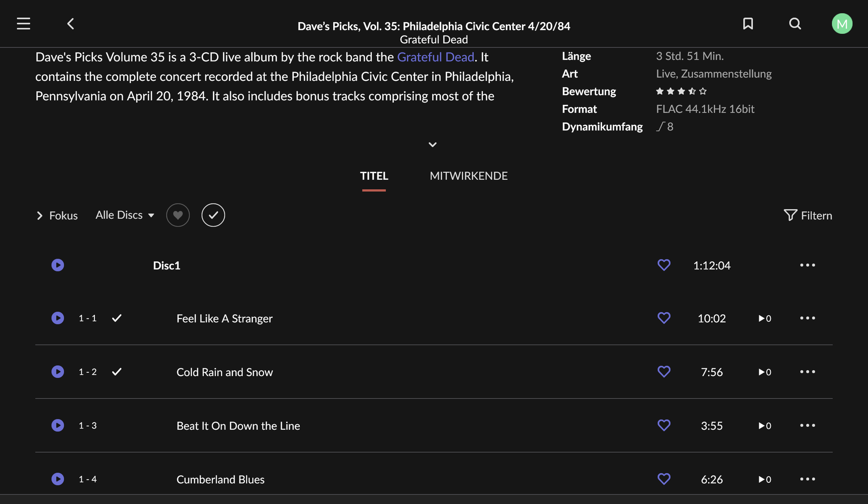Viewport: 868px width, 504px height.
Task: Click the Dynamikumfang value 8
Action: [x=665, y=127]
